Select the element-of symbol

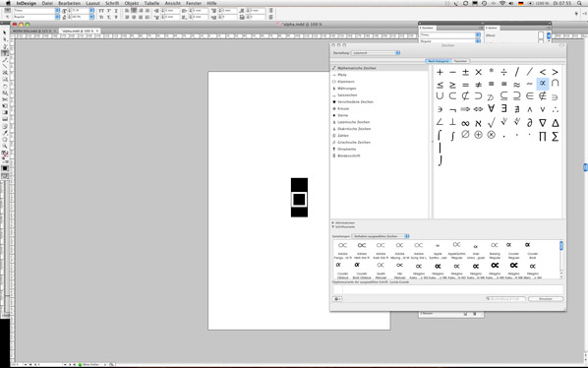click(530, 96)
